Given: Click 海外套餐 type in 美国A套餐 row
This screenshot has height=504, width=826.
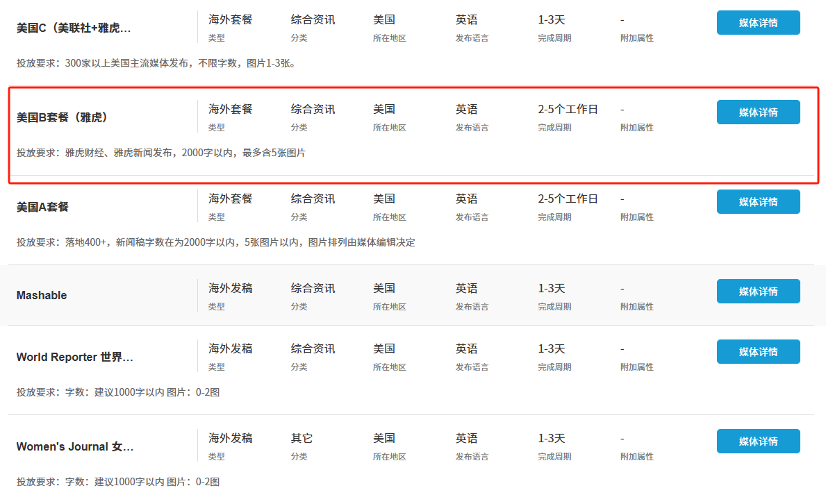Looking at the screenshot, I should point(231,199).
